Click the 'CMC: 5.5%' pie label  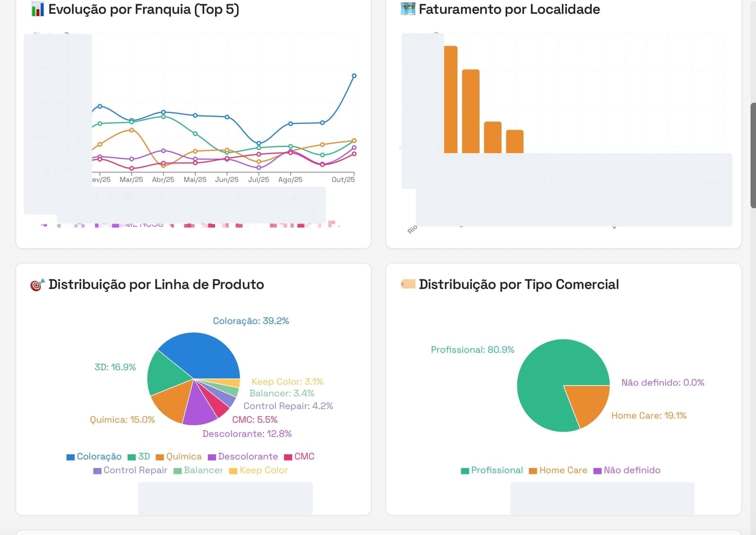255,420
